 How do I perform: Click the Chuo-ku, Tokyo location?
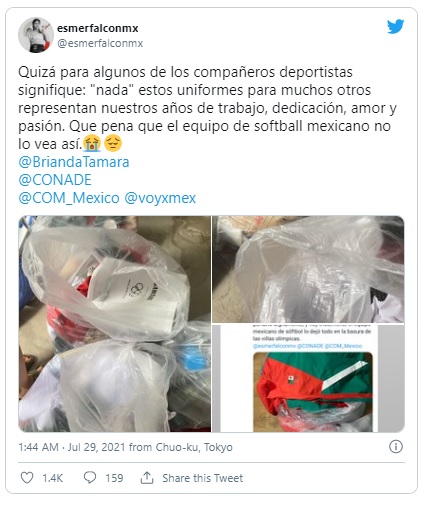pos(194,447)
